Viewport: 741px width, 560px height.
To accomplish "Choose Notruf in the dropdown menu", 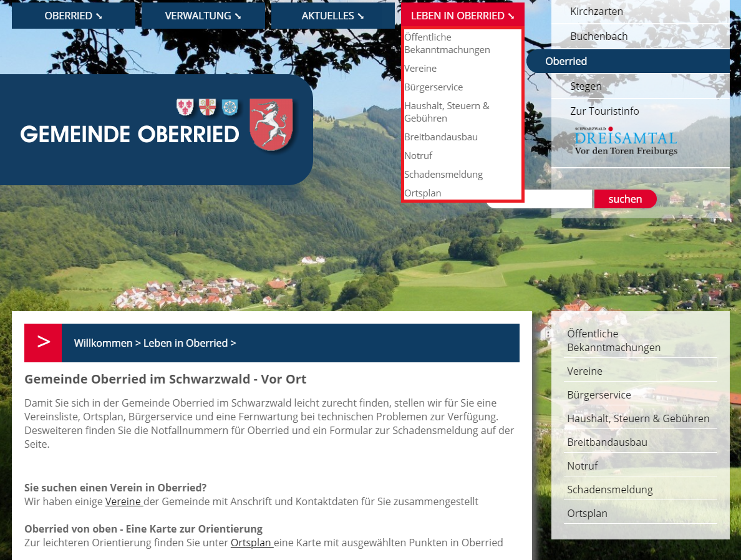I will tap(419, 156).
